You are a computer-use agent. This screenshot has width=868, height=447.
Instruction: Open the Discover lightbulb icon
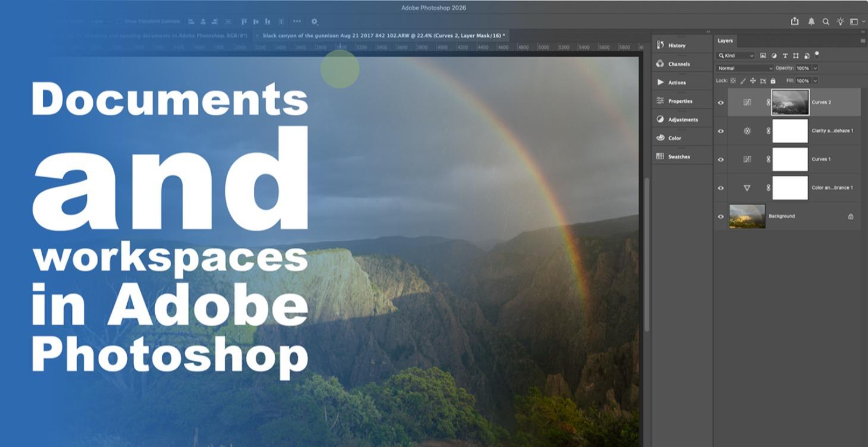click(840, 21)
